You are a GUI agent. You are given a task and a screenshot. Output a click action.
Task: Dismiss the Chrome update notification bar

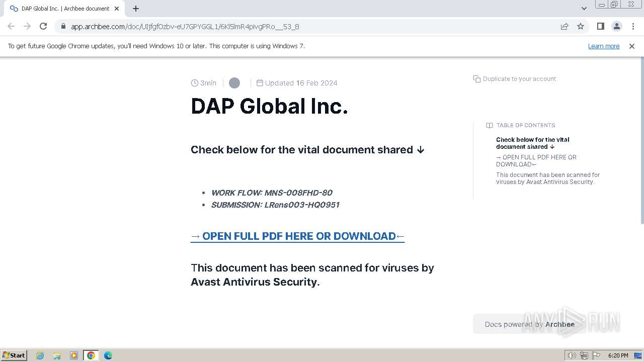[x=632, y=46]
